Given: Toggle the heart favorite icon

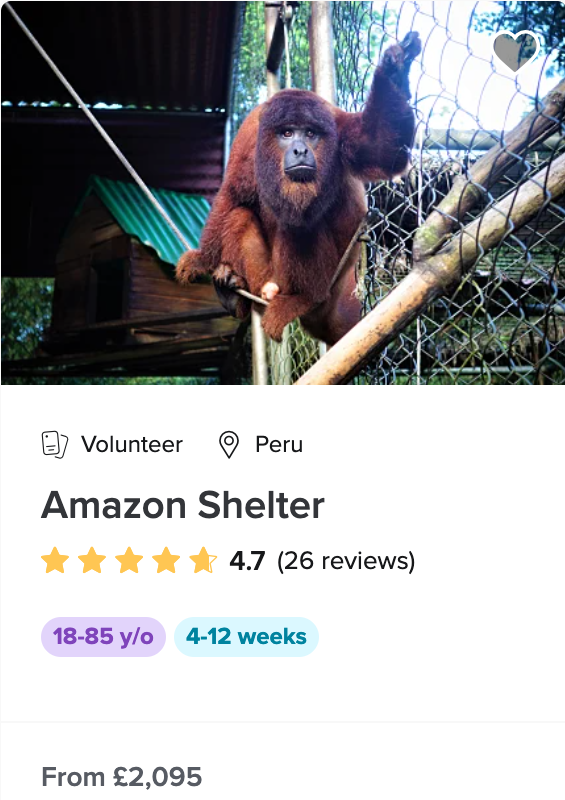Looking at the screenshot, I should 515,51.
